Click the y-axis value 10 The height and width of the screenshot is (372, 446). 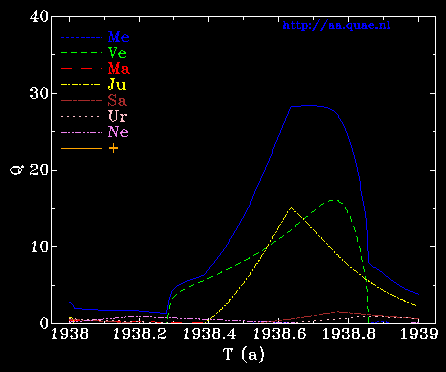(39, 247)
